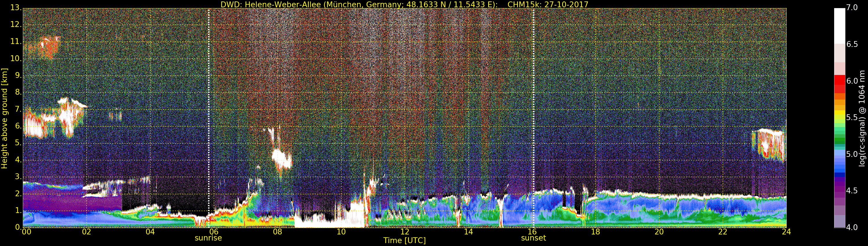Click the 'Time [UTC]' axis label
The image size is (868, 246).
(x=404, y=241)
